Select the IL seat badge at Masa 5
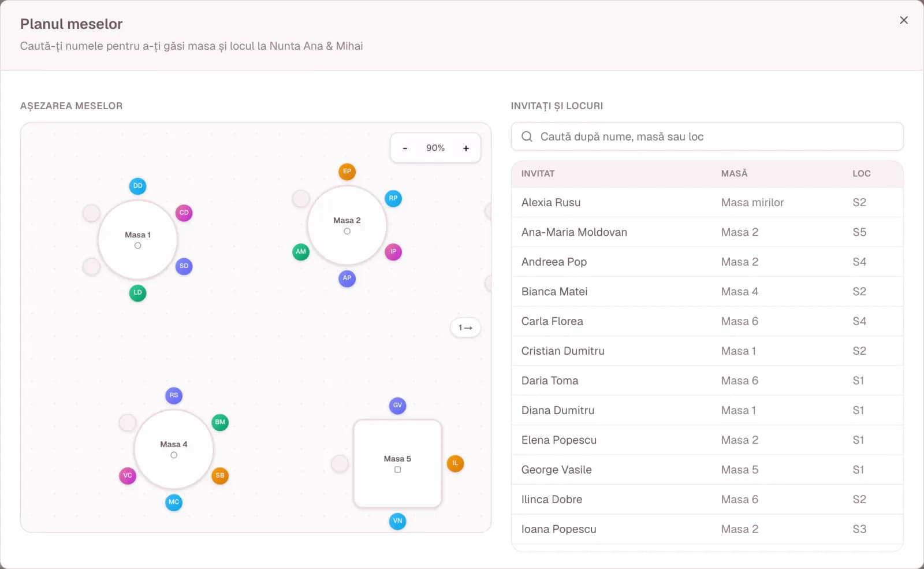 pyautogui.click(x=455, y=463)
